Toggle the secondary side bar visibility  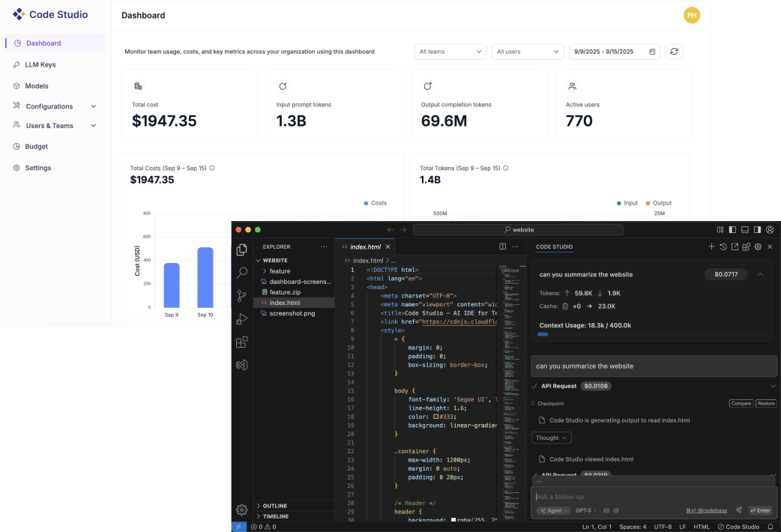[757, 229]
